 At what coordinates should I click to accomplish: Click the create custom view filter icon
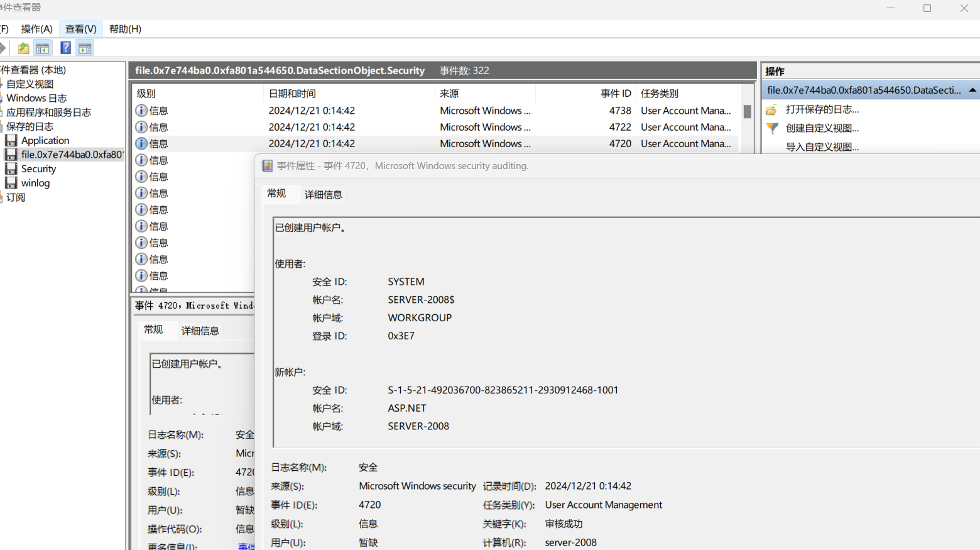772,128
